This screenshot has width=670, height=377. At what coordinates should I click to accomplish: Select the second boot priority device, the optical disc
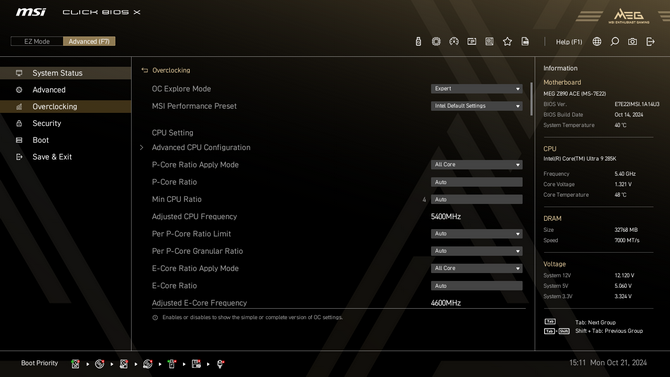pos(100,364)
